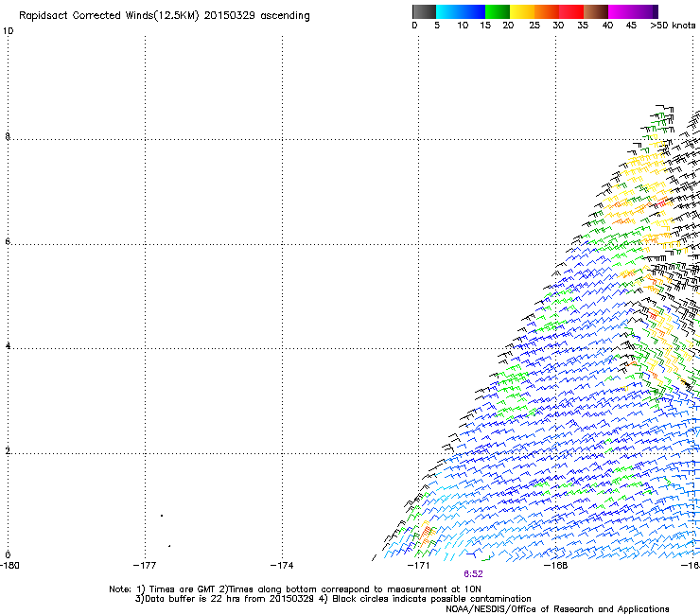
Task: Click the purple time stamp "6:52"
Action: [473, 574]
